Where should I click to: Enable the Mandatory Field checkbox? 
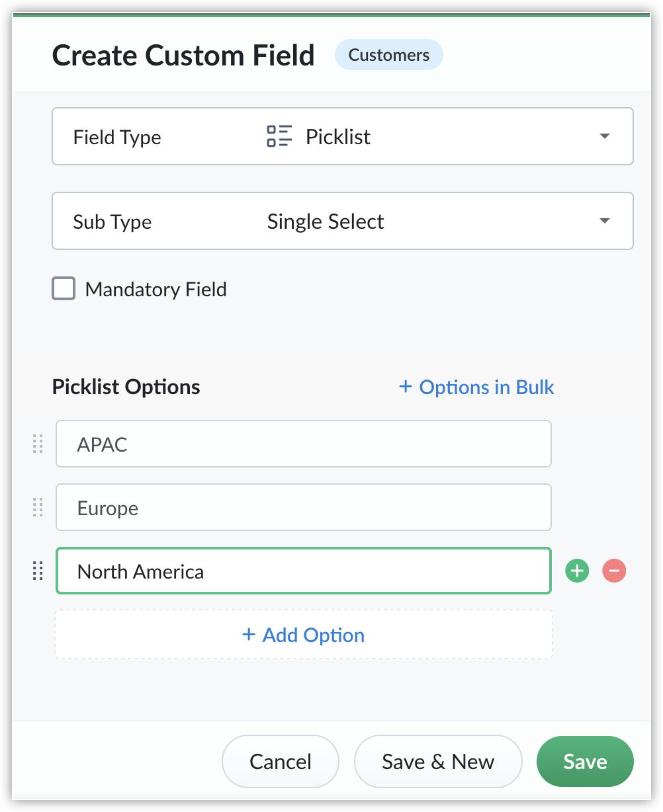coord(64,289)
